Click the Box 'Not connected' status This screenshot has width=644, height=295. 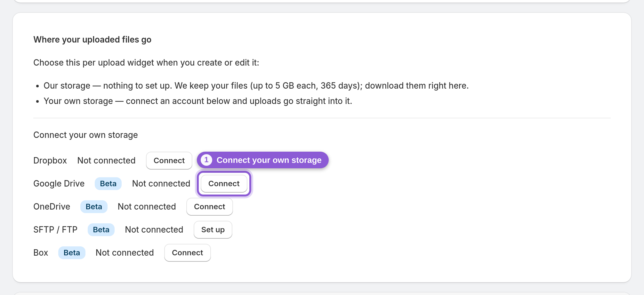pyautogui.click(x=125, y=253)
